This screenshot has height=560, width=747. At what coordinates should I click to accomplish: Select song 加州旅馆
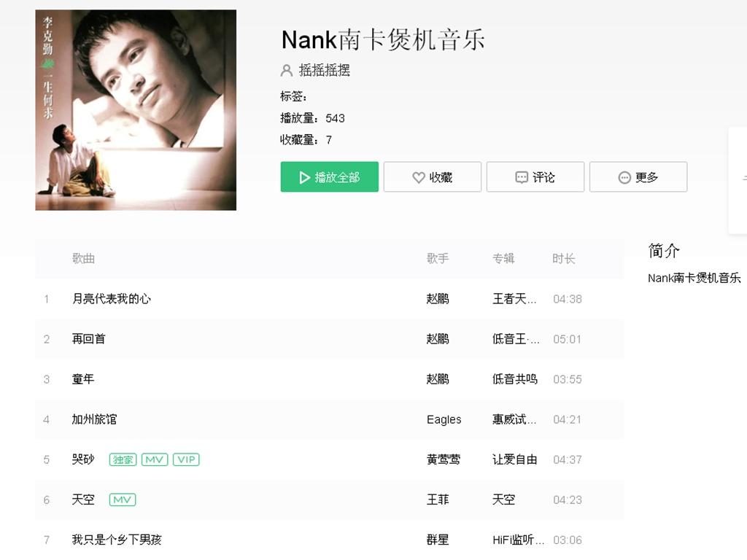coord(94,419)
